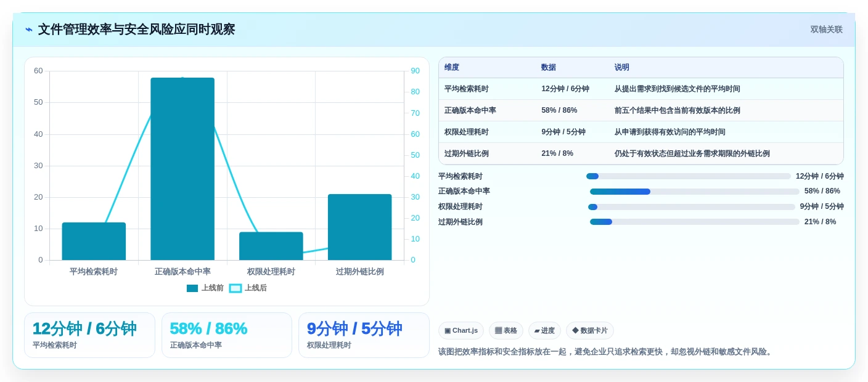Screen dimensions: 868x382
Task: Click the lightning icon beside the dashboard title
Action: point(29,30)
